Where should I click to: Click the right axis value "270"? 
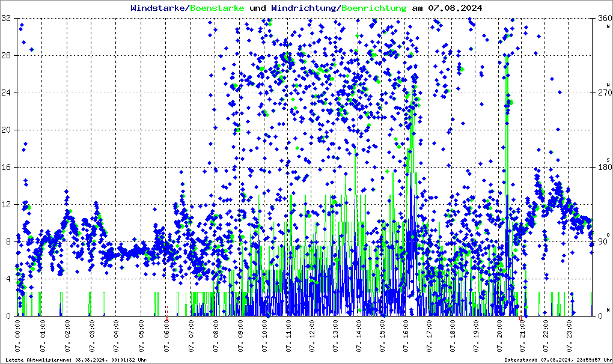[x=605, y=93]
